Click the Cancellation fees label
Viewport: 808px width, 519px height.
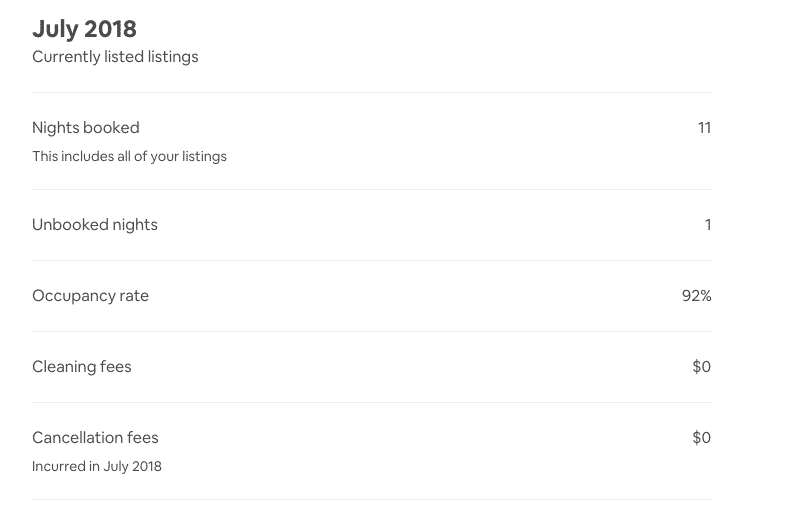(x=95, y=438)
